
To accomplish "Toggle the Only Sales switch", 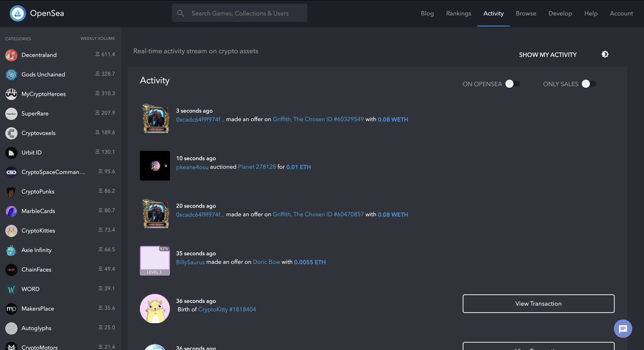I will point(589,84).
